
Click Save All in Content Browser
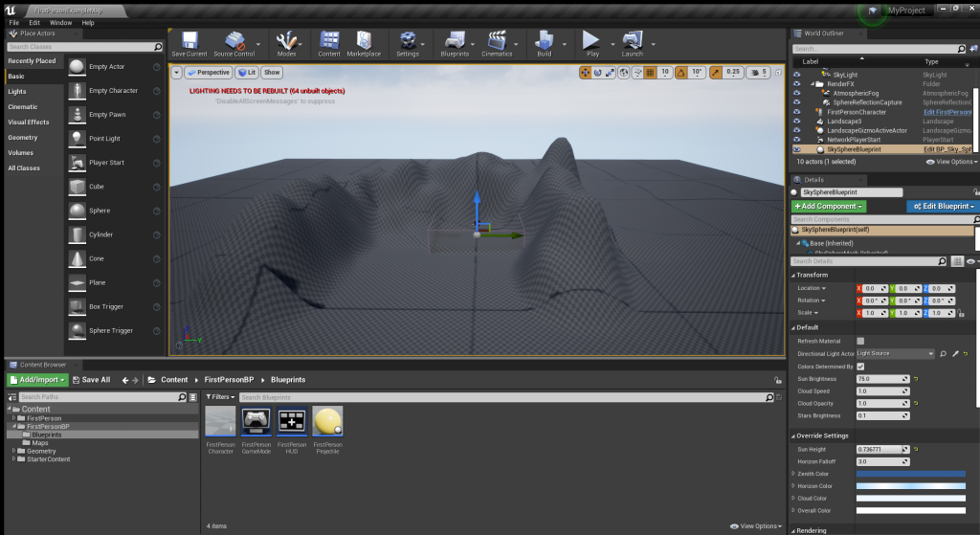(x=92, y=380)
